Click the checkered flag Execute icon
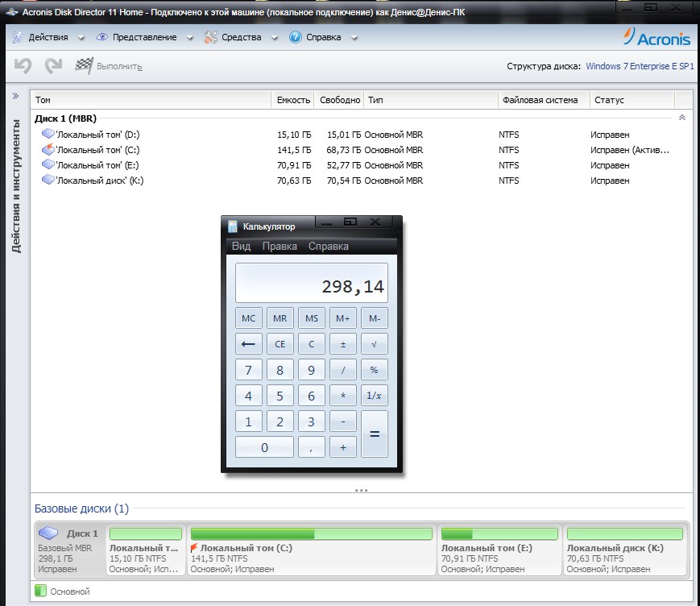700x606 pixels. coord(84,65)
